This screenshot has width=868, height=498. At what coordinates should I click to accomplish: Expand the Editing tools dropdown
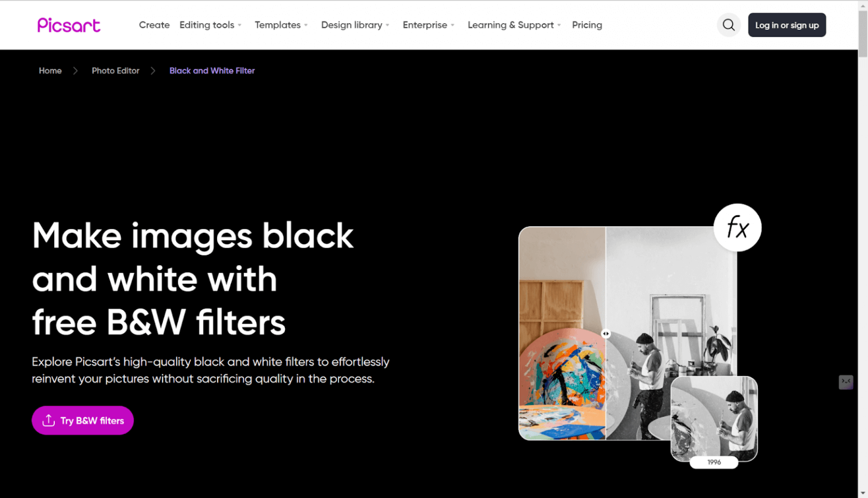(x=210, y=25)
